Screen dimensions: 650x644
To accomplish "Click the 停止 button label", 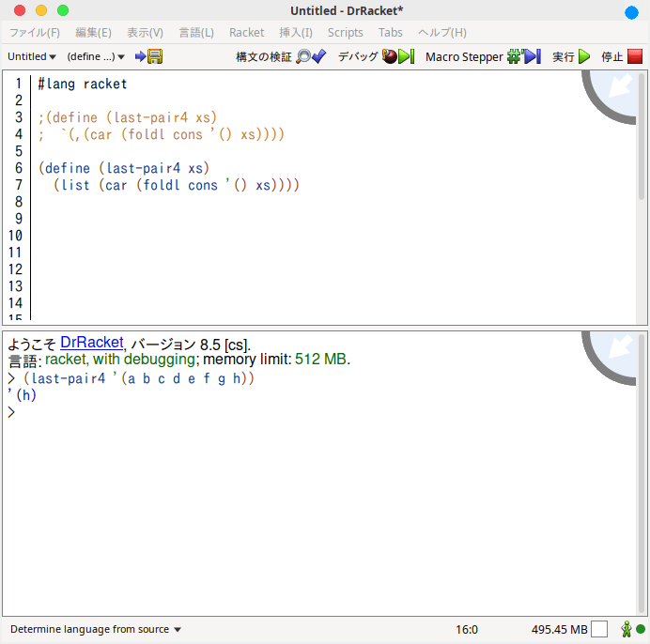I will (x=612, y=56).
